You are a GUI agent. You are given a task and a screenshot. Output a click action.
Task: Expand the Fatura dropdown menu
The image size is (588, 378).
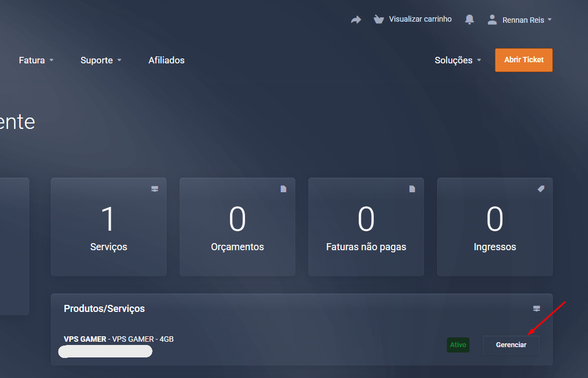36,60
